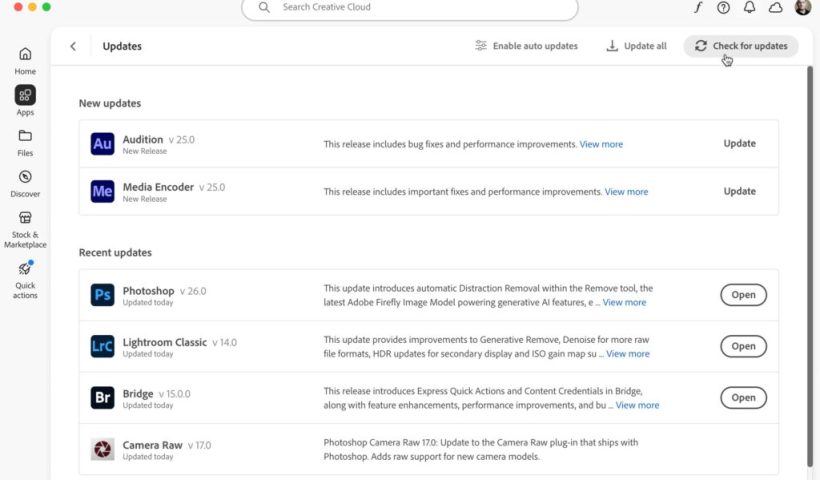
Task: Open the help question mark icon
Action: click(x=723, y=8)
